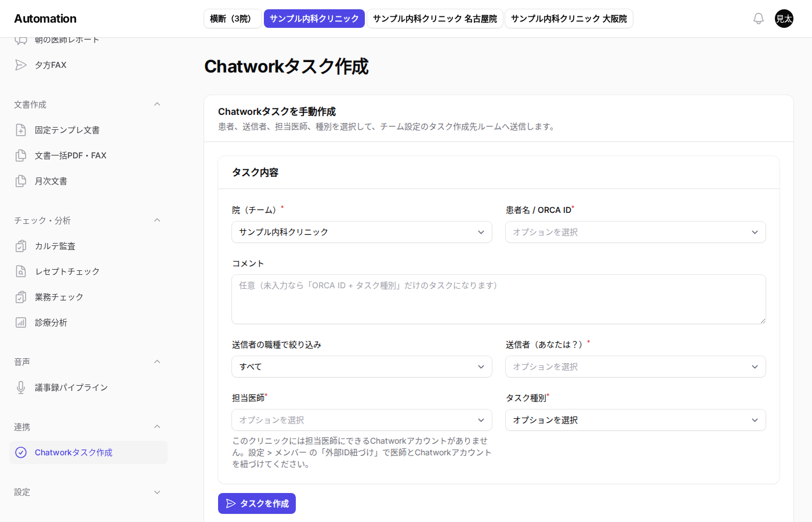
Task: Open レセプトチェック page
Action: coord(88,271)
